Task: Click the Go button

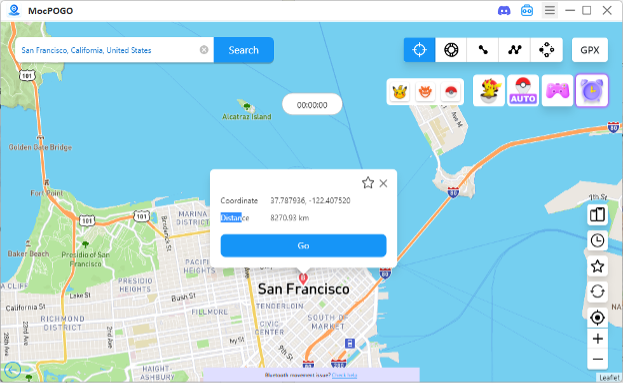Action: pyautogui.click(x=303, y=246)
